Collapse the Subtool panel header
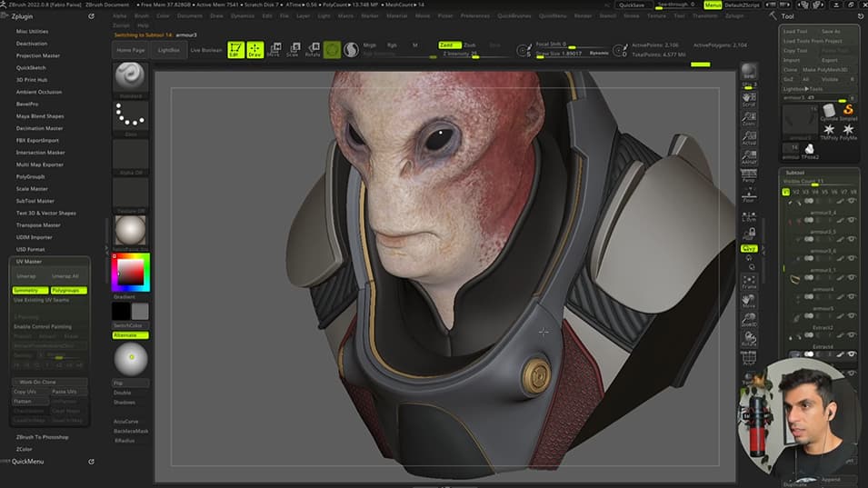This screenshot has width=868, height=488. pyautogui.click(x=795, y=173)
